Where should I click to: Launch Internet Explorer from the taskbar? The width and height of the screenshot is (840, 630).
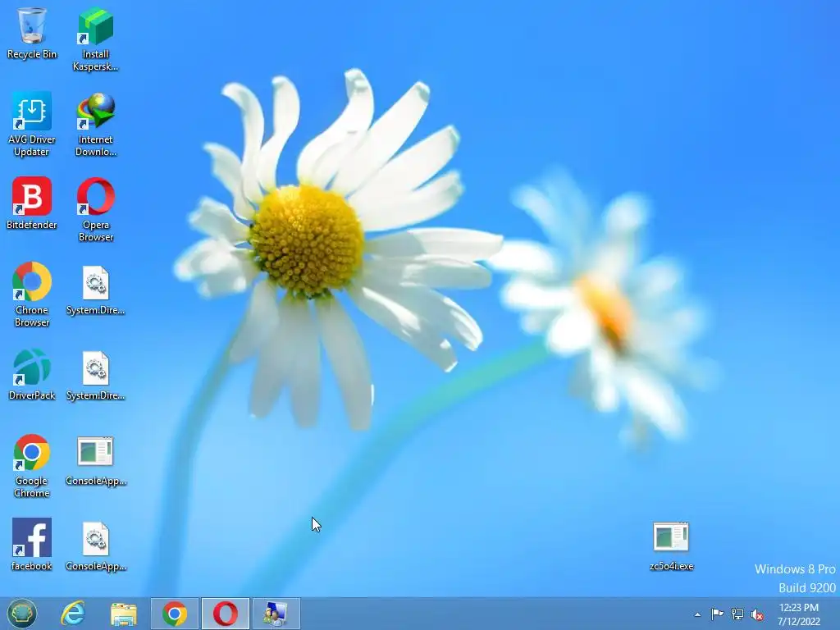73,614
